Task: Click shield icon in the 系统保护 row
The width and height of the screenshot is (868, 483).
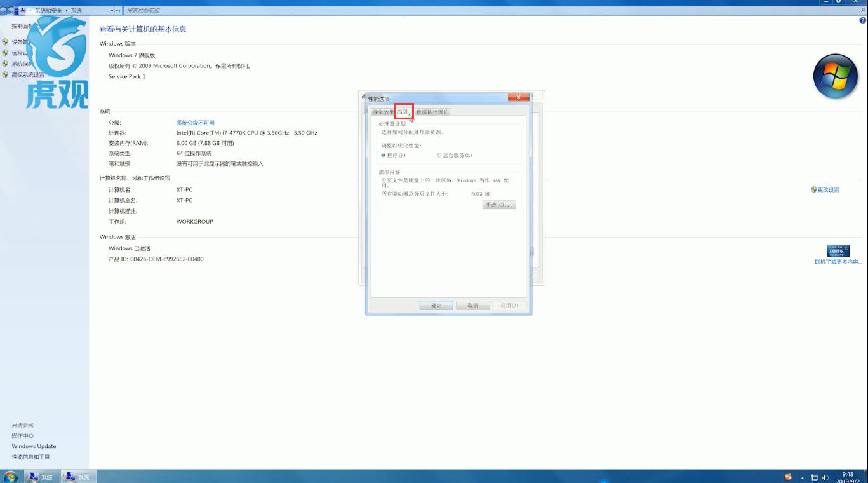Action: point(5,64)
